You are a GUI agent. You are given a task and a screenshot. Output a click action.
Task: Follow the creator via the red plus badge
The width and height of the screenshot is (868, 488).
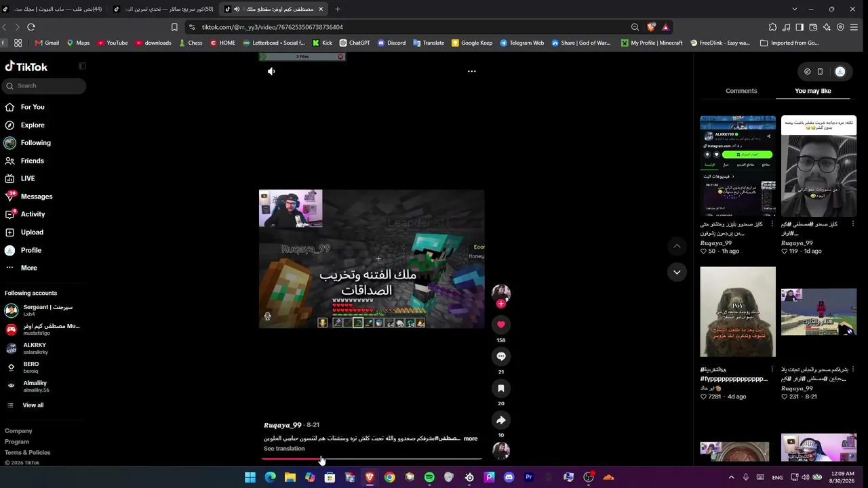pos(501,304)
